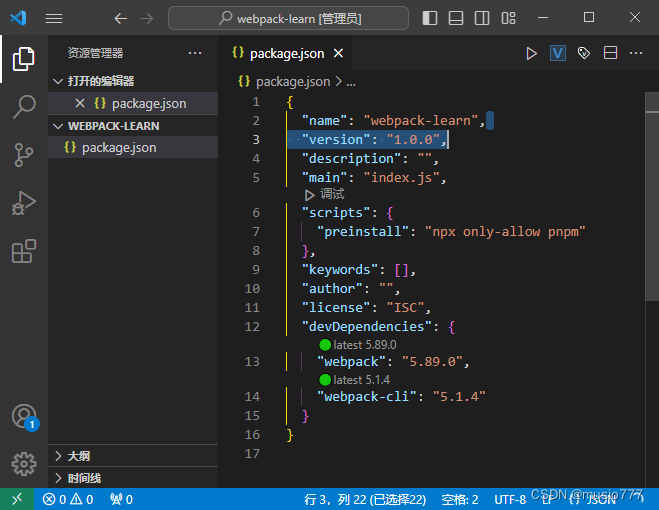Click the line 3 column 22 cursor position

click(365, 499)
